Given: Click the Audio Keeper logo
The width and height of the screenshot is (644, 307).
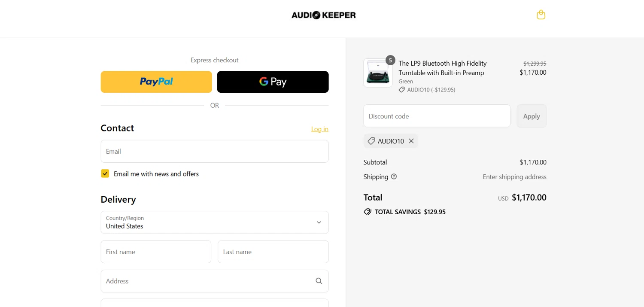Looking at the screenshot, I should (324, 15).
